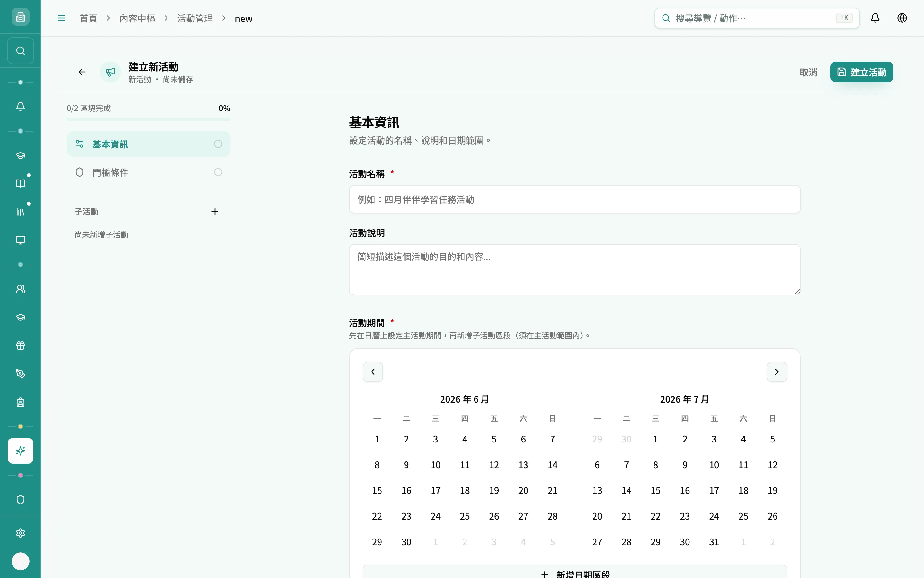Click the 0/2 區塊完成 status text
The height and width of the screenshot is (578, 924).
tap(89, 108)
